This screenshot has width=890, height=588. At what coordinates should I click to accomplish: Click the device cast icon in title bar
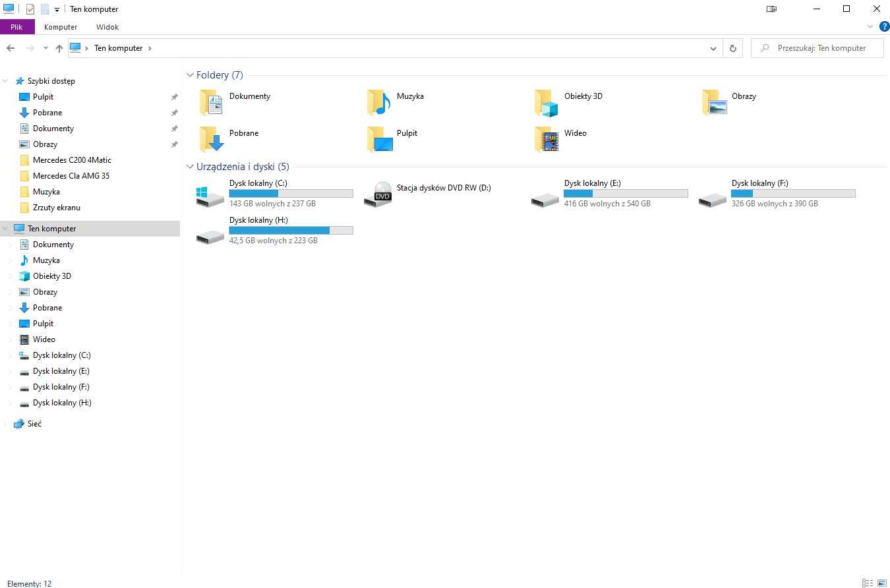pyautogui.click(x=771, y=9)
